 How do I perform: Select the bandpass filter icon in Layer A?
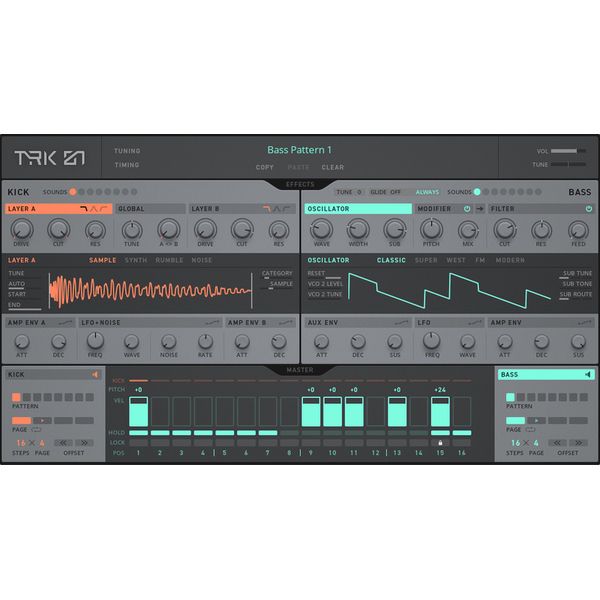(x=93, y=209)
